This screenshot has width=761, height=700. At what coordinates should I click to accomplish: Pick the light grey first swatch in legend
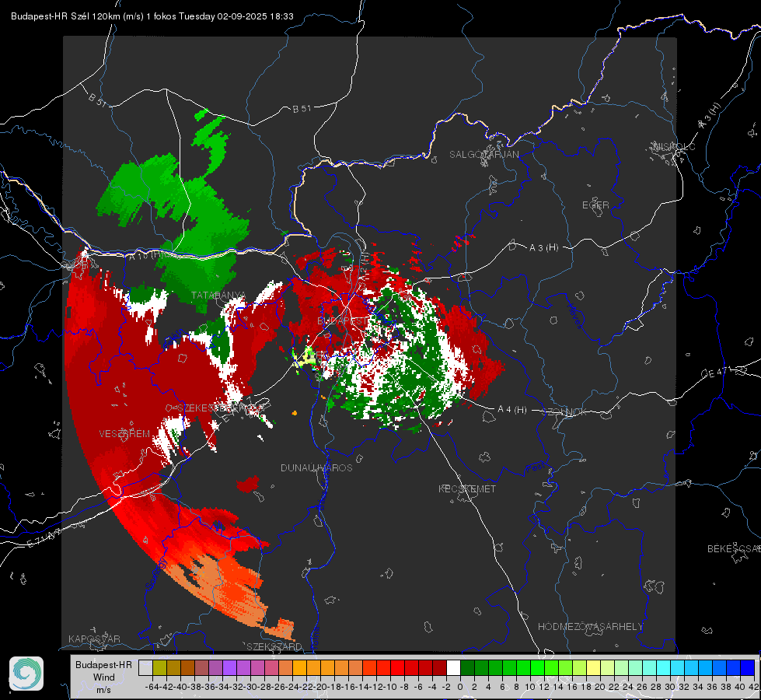click(x=145, y=667)
